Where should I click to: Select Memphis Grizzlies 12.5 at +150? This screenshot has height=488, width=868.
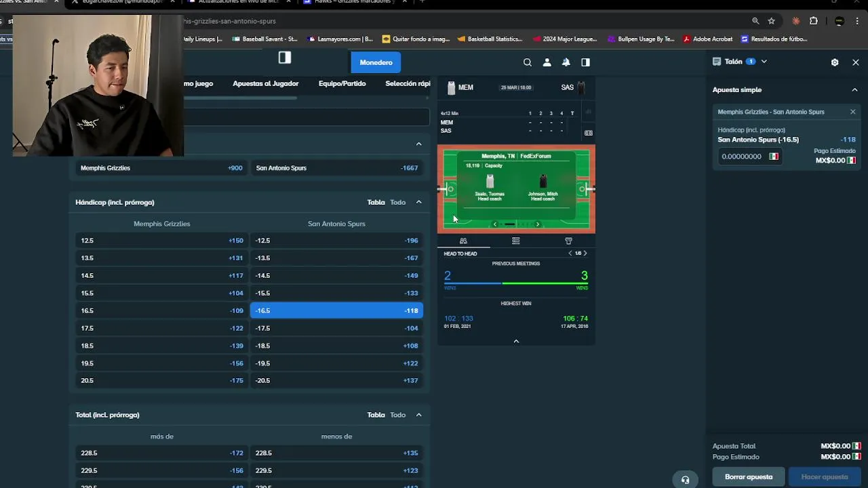tap(162, 241)
